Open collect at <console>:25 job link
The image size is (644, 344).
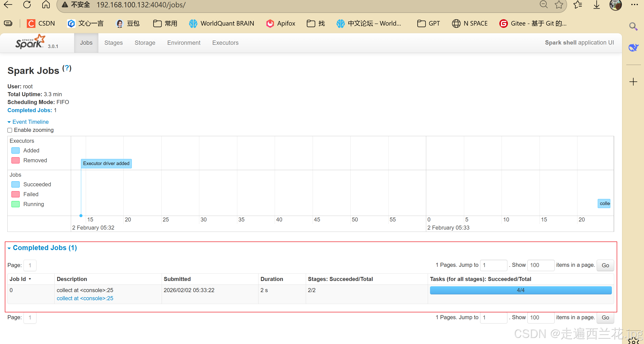(x=85, y=298)
